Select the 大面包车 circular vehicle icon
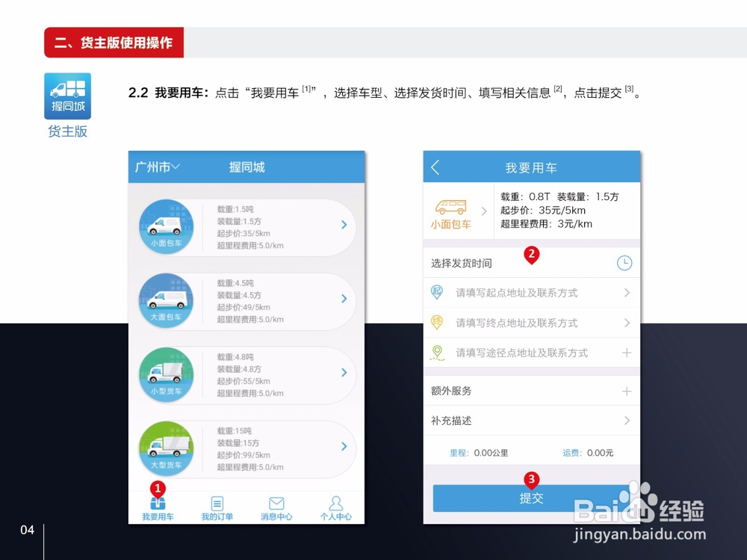Viewport: 747px width, 560px height. pyautogui.click(x=167, y=300)
